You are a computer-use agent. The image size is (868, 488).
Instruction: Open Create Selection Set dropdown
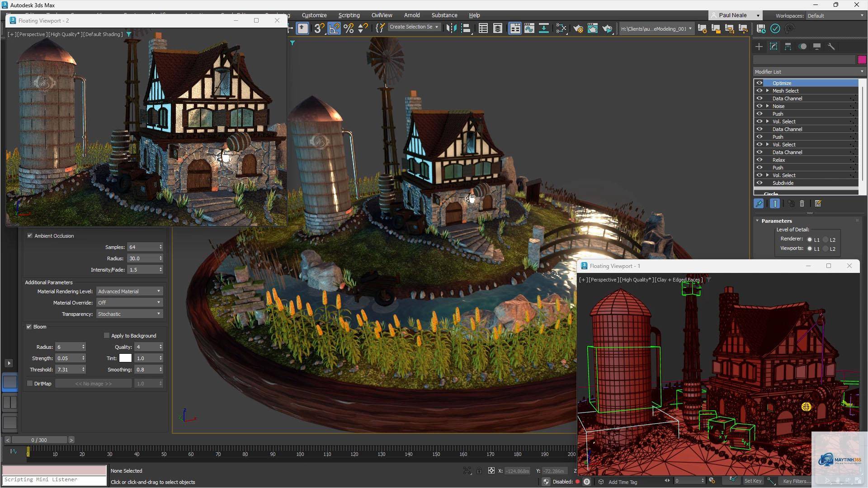[414, 27]
